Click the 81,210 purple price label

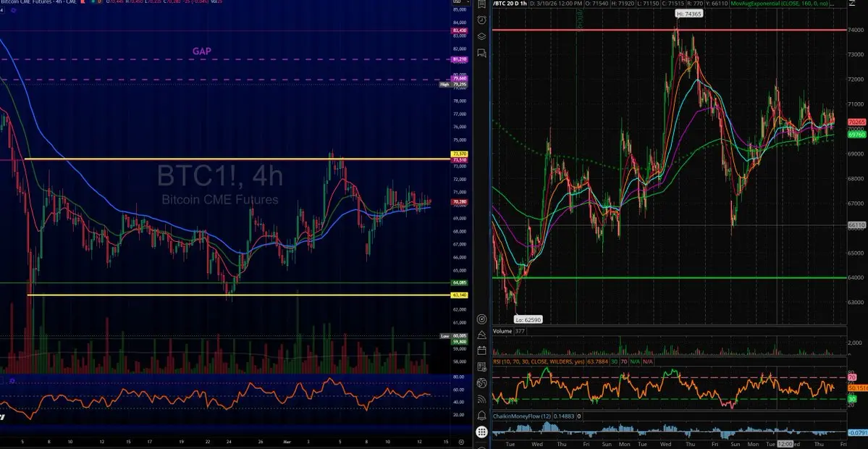tap(460, 59)
